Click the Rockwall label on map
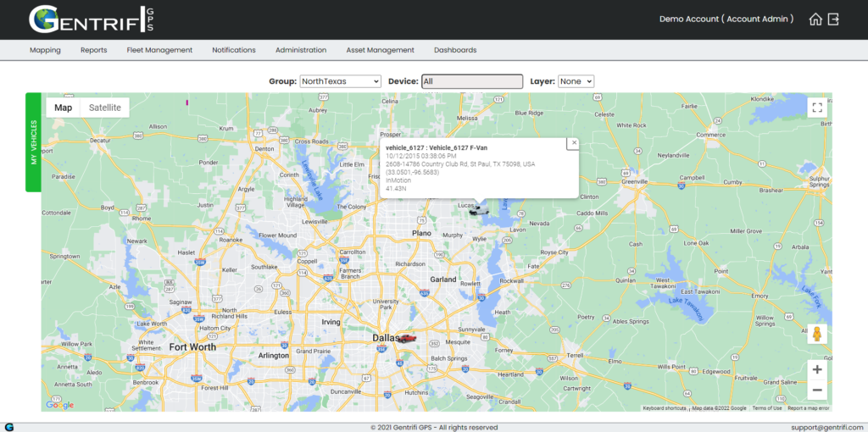The image size is (868, 432). pyautogui.click(x=512, y=281)
